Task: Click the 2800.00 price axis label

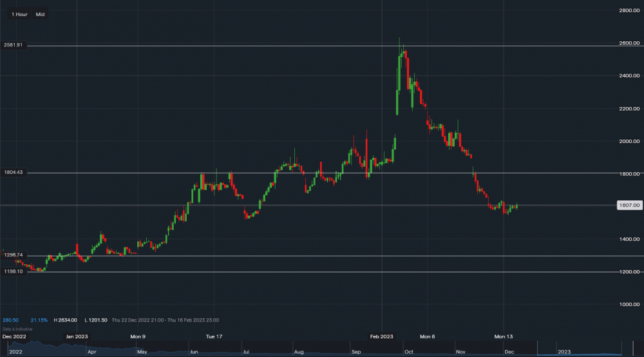Action: pyautogui.click(x=628, y=11)
